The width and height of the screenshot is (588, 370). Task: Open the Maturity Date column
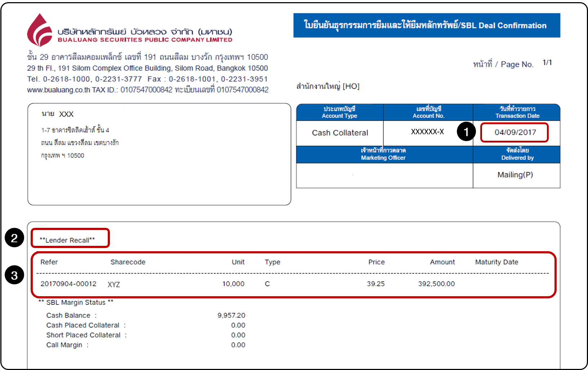[x=496, y=262]
